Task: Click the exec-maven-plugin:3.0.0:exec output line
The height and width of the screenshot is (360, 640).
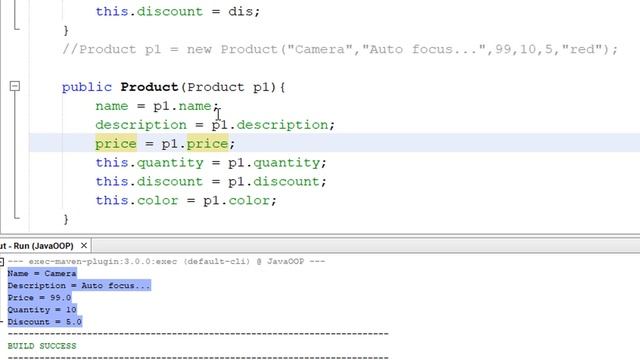Action: pos(166,261)
